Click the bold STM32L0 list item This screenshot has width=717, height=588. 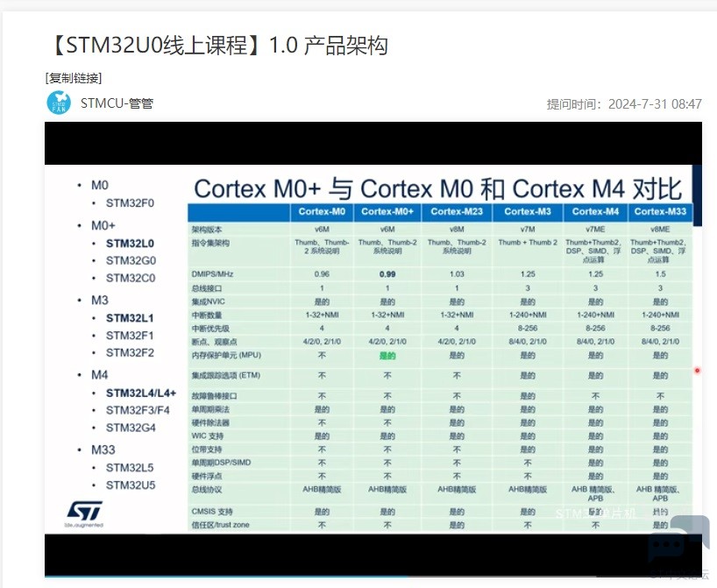130,244
